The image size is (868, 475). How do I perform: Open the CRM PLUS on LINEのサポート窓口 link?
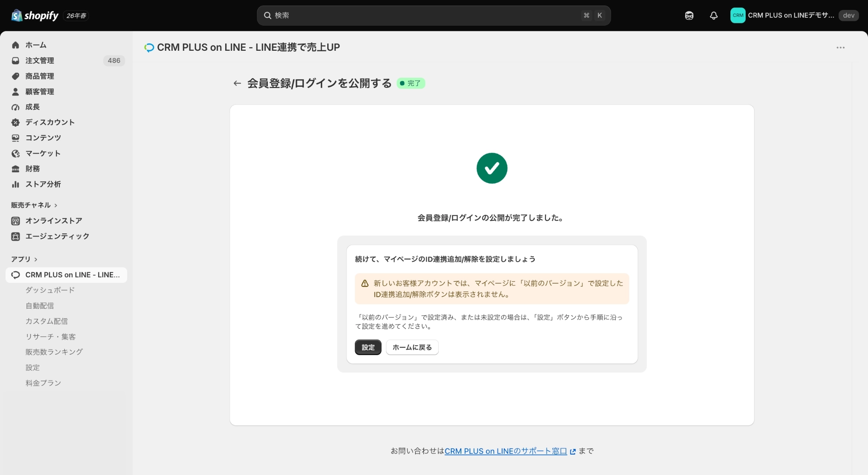pos(506,452)
